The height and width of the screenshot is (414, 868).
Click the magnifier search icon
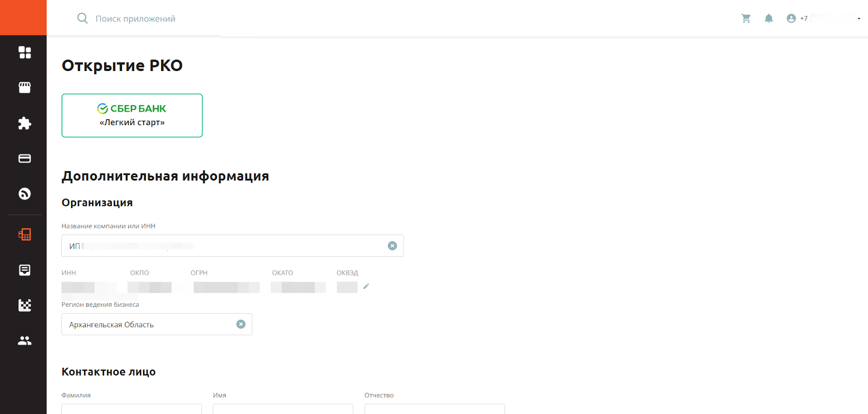(x=82, y=18)
